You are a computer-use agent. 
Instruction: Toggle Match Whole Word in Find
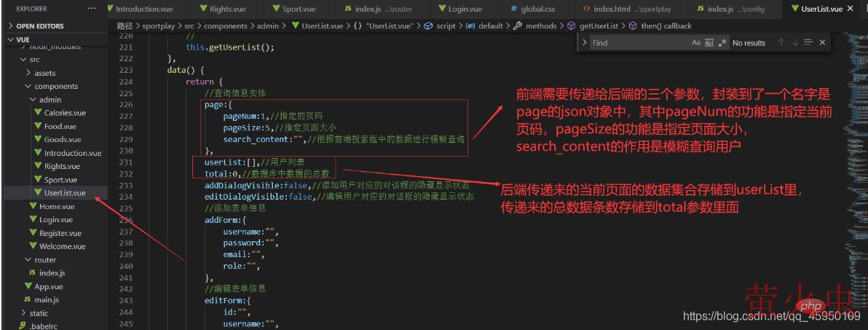709,43
